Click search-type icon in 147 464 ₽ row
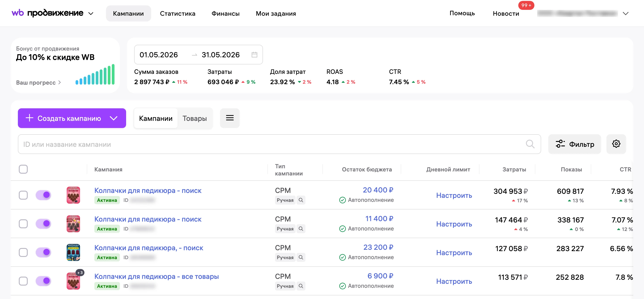Screen dimensions: 644x299 point(301,229)
